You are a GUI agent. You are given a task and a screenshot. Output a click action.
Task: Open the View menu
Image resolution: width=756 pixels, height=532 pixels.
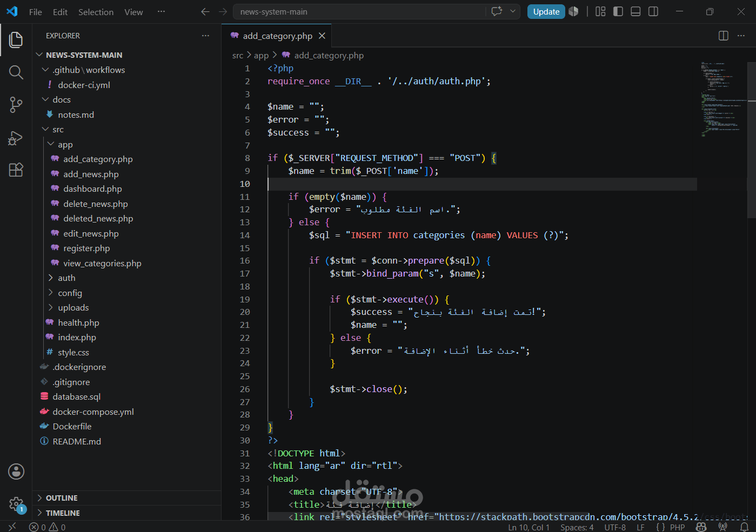133,12
